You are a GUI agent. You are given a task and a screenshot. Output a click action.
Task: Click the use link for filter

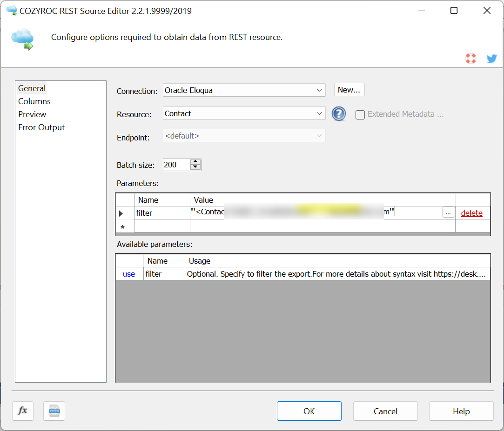(x=129, y=274)
